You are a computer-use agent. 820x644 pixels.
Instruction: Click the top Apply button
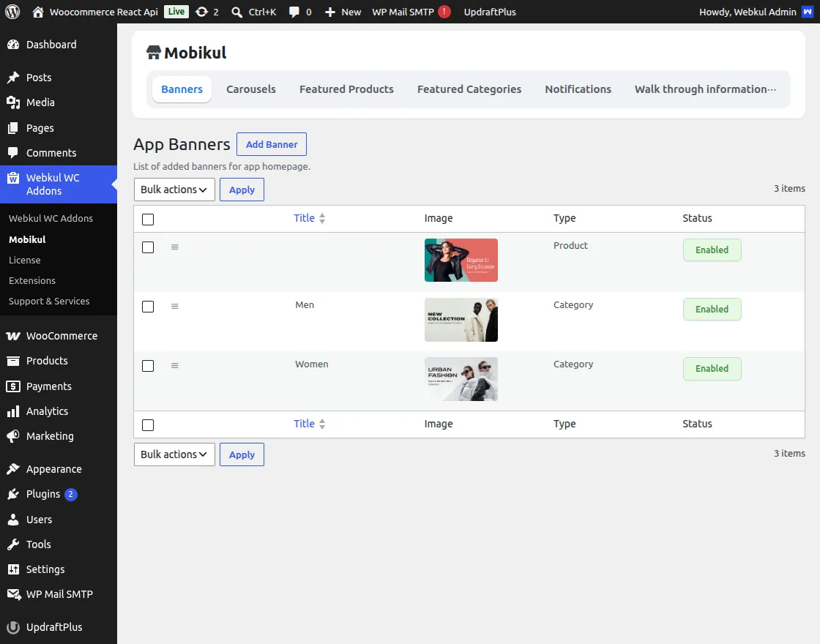[242, 190]
